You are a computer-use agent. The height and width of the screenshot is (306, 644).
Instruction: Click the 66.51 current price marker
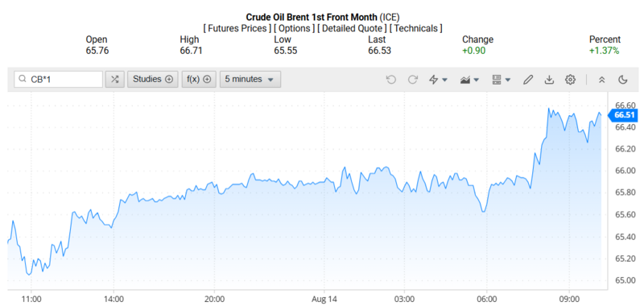[622, 115]
